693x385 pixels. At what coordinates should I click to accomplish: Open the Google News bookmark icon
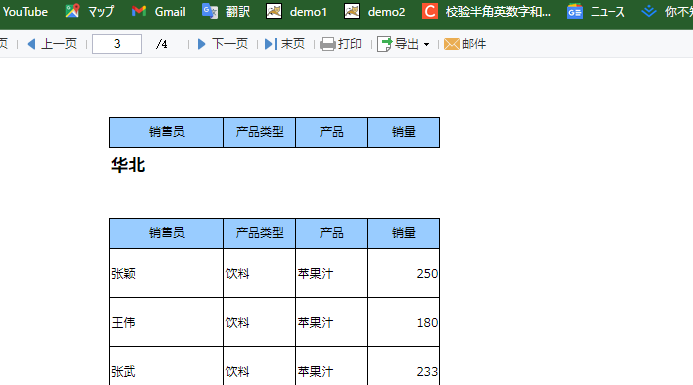click(575, 11)
